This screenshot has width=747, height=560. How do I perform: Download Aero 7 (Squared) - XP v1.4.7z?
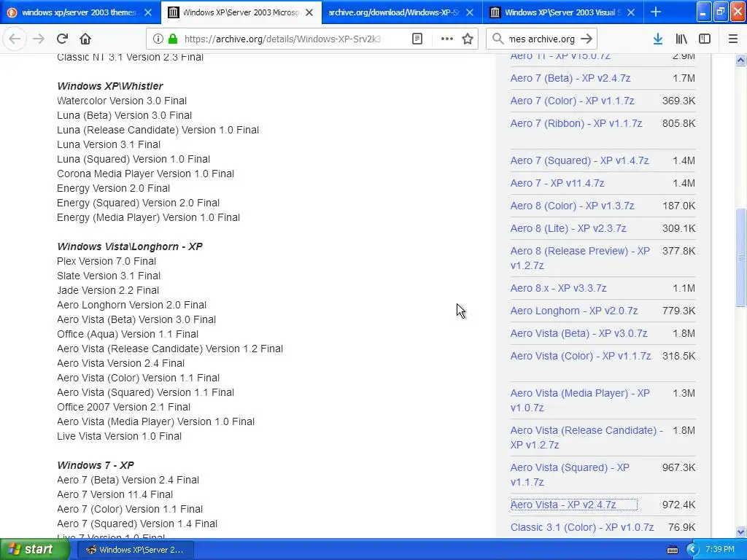pyautogui.click(x=579, y=160)
